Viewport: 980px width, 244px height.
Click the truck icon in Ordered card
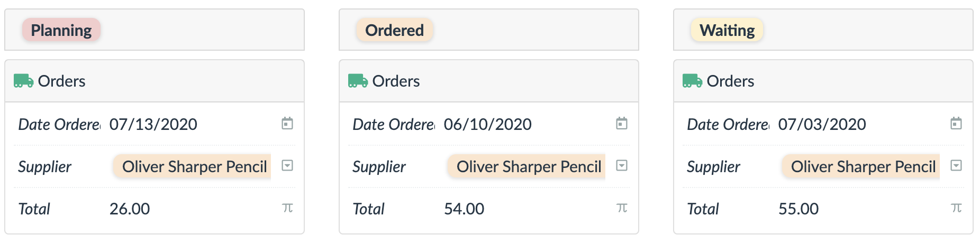(358, 81)
